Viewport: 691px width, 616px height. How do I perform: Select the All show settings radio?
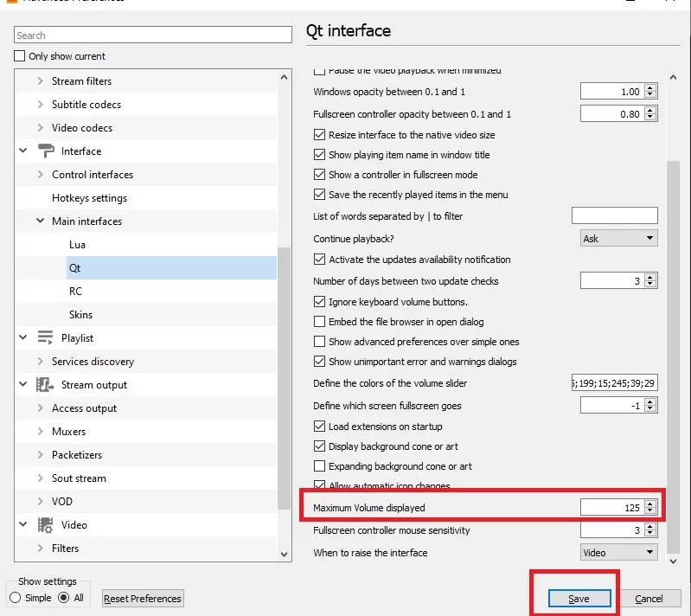pyautogui.click(x=64, y=598)
